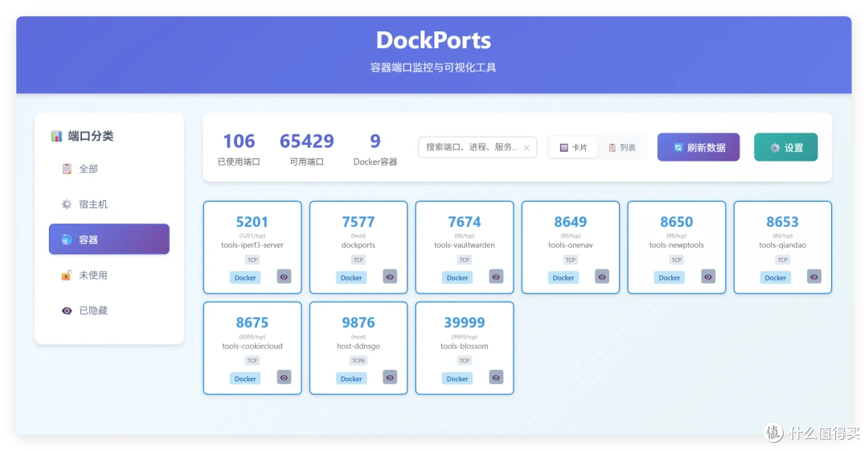Clear the search field with X
The image size is (868, 451).
526,147
